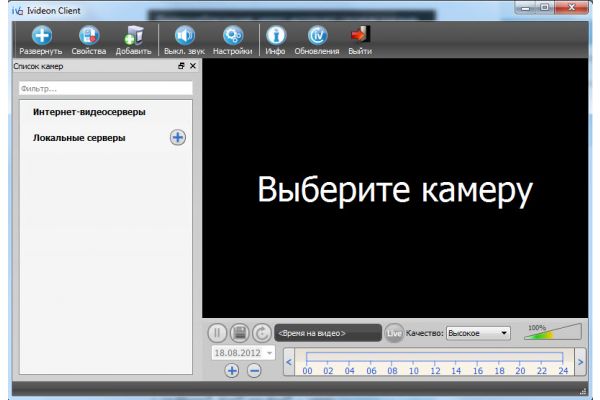Minimize the Ivideon Client window
600x400 pixels.
pyautogui.click(x=526, y=7)
